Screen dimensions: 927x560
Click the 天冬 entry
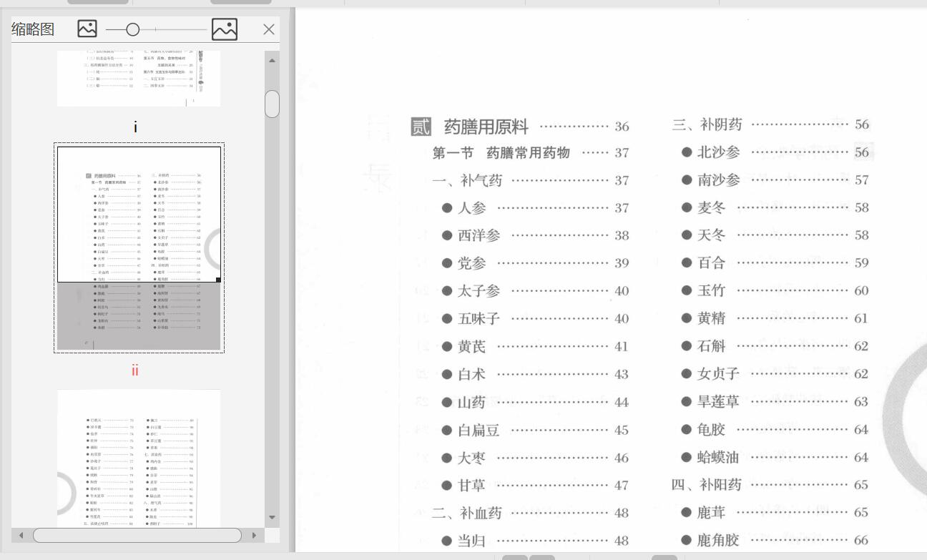click(x=775, y=235)
